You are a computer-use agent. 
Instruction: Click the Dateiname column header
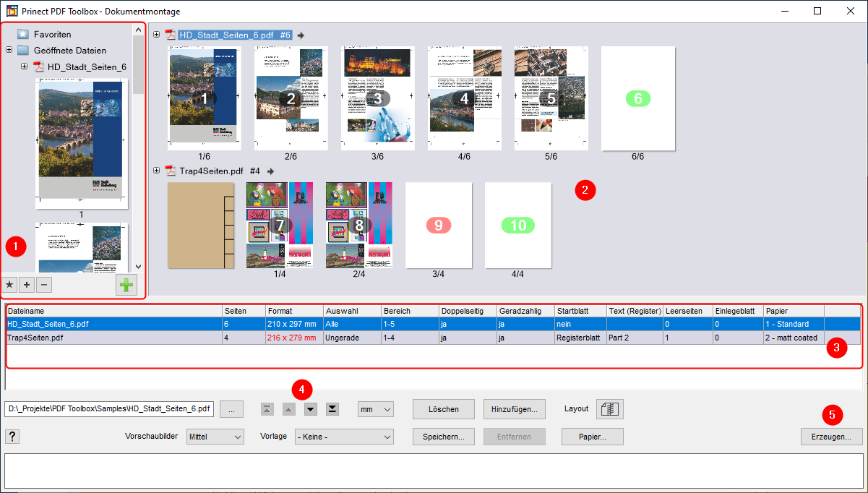[x=114, y=311]
